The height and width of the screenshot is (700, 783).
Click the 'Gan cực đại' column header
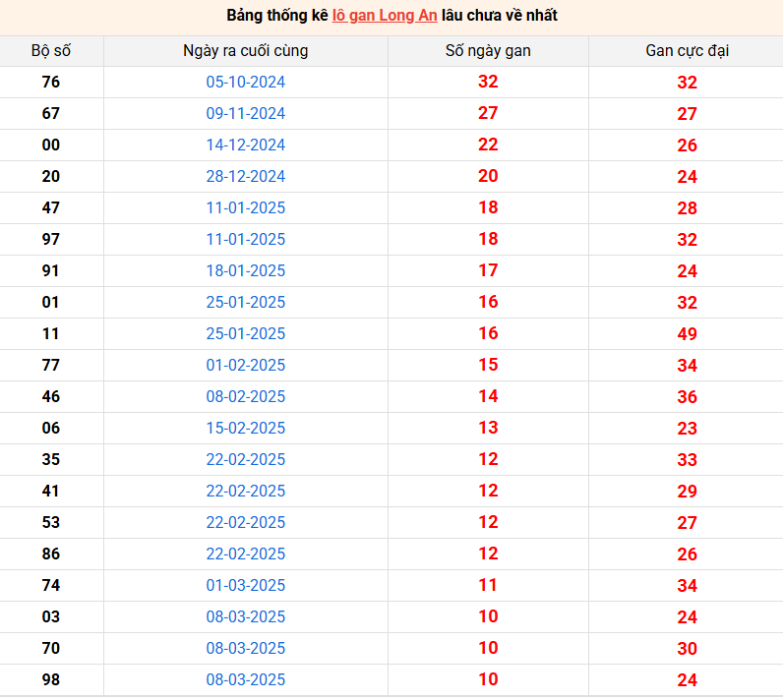click(x=688, y=51)
